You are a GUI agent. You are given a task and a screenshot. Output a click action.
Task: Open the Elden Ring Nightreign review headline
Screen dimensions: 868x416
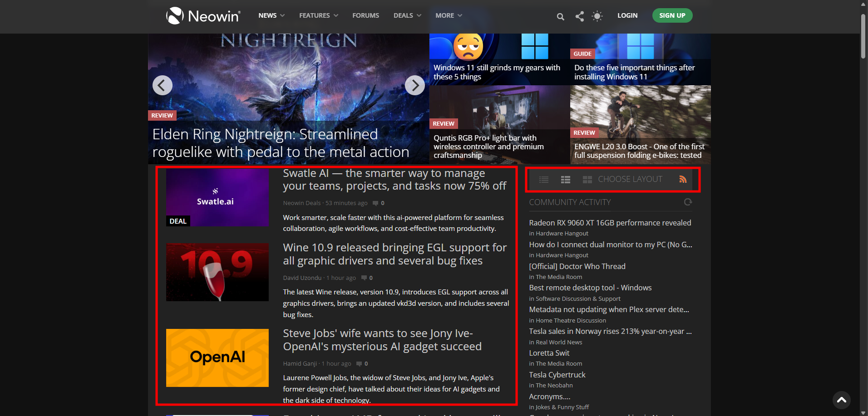281,143
